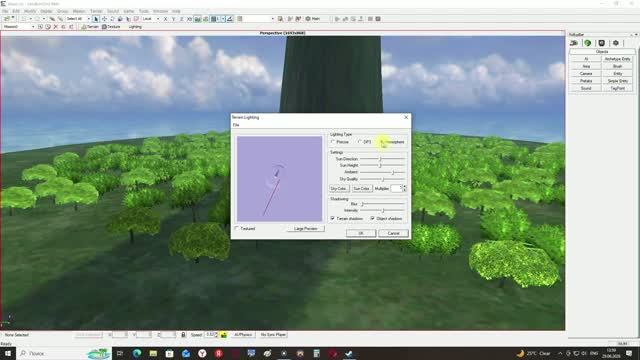This screenshot has width=640, height=360.
Task: Activate the Rotate tool in toolbar
Action: [112, 19]
